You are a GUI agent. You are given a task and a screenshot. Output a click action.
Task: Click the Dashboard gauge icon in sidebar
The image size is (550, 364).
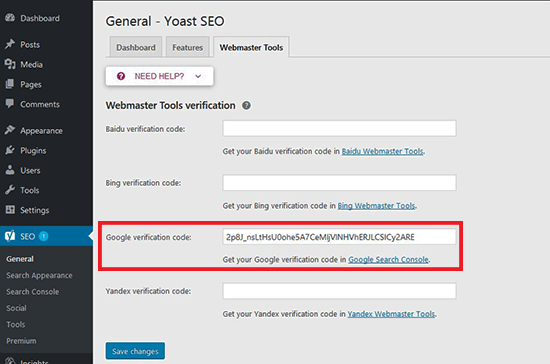[x=10, y=18]
